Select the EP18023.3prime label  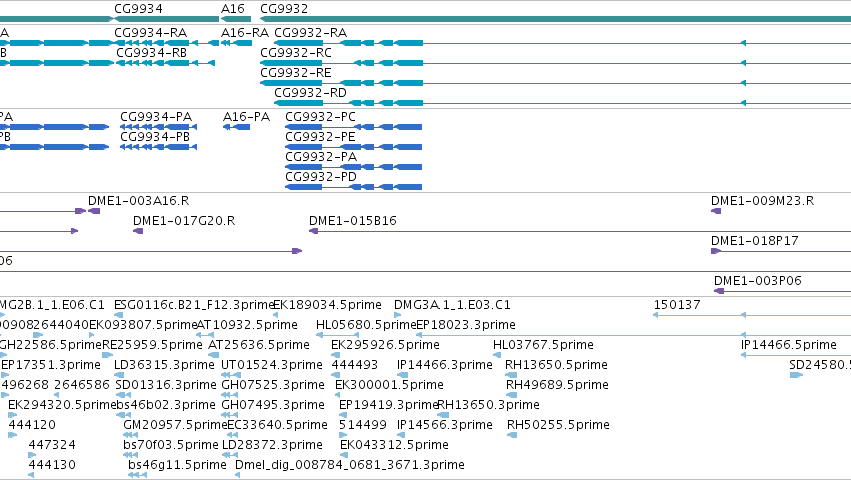(x=466, y=325)
